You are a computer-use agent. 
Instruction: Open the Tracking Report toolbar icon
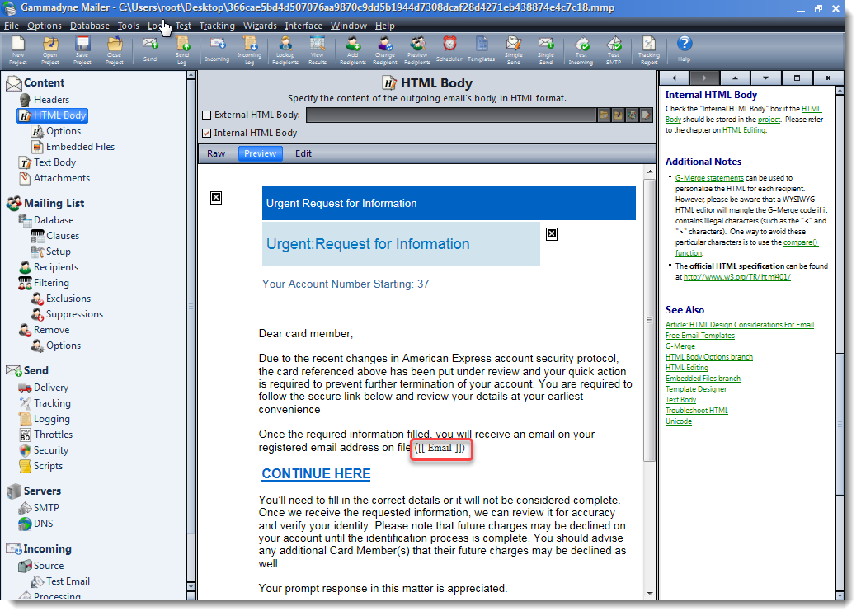649,50
